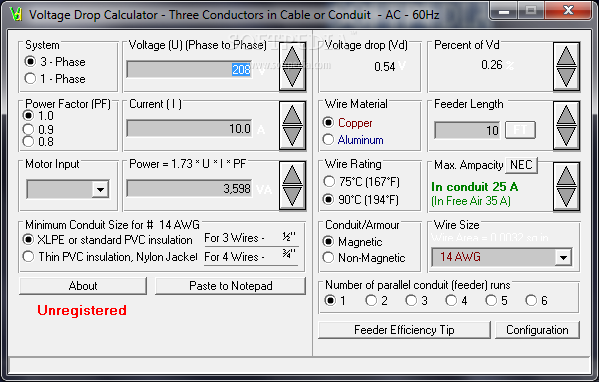Image resolution: width=599 pixels, height=382 pixels.
Task: Select 90°C wire rating
Action: click(361, 199)
